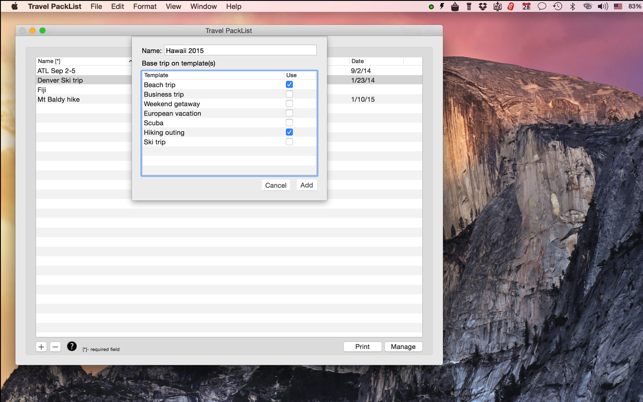Open the Format menu

click(x=145, y=6)
